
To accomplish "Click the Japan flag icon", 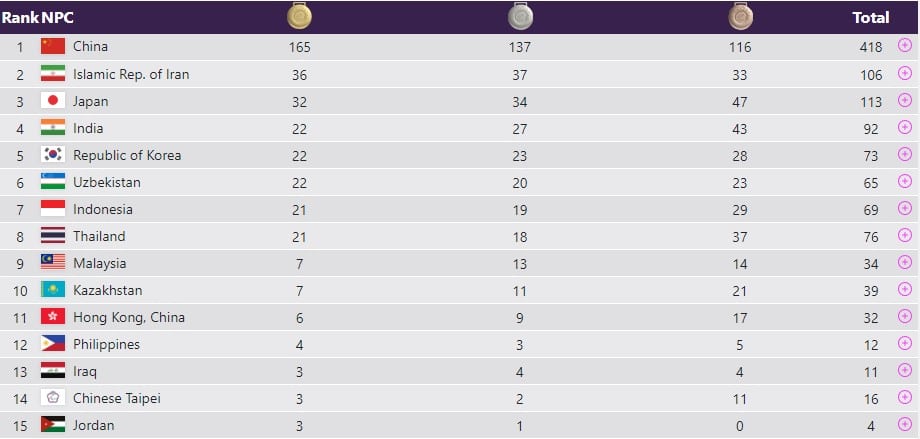I will [x=53, y=101].
